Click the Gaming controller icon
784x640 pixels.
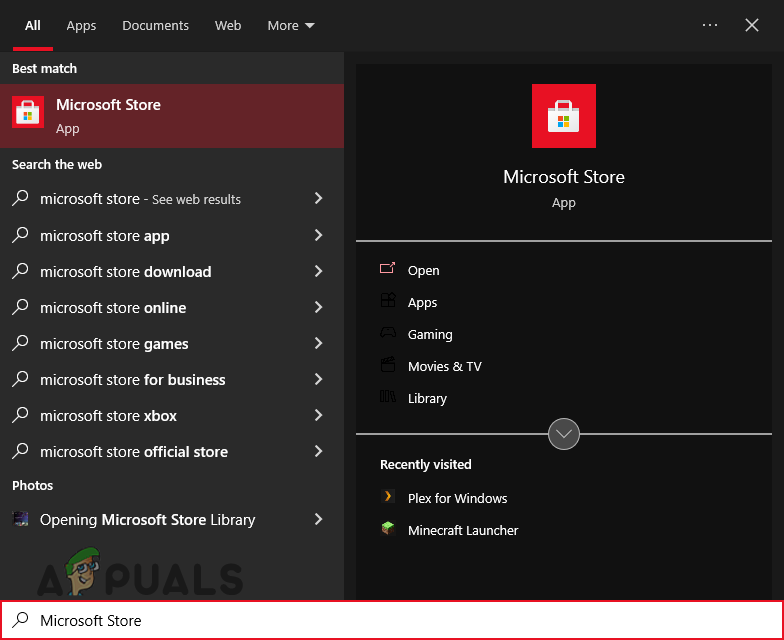(388, 334)
